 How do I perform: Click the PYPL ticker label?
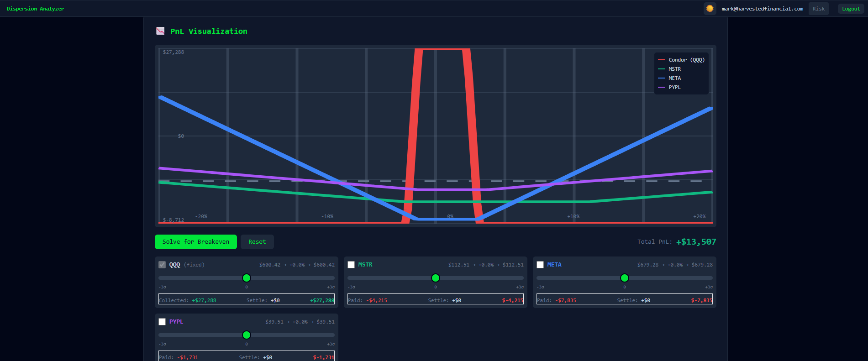[176, 322]
